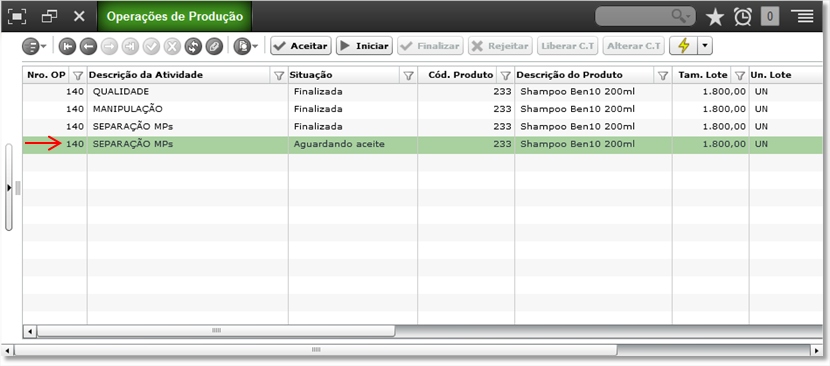Image resolution: width=830 pixels, height=366 pixels.
Task: Click the grid horizontal scrollbar thumb
Action: (216, 331)
